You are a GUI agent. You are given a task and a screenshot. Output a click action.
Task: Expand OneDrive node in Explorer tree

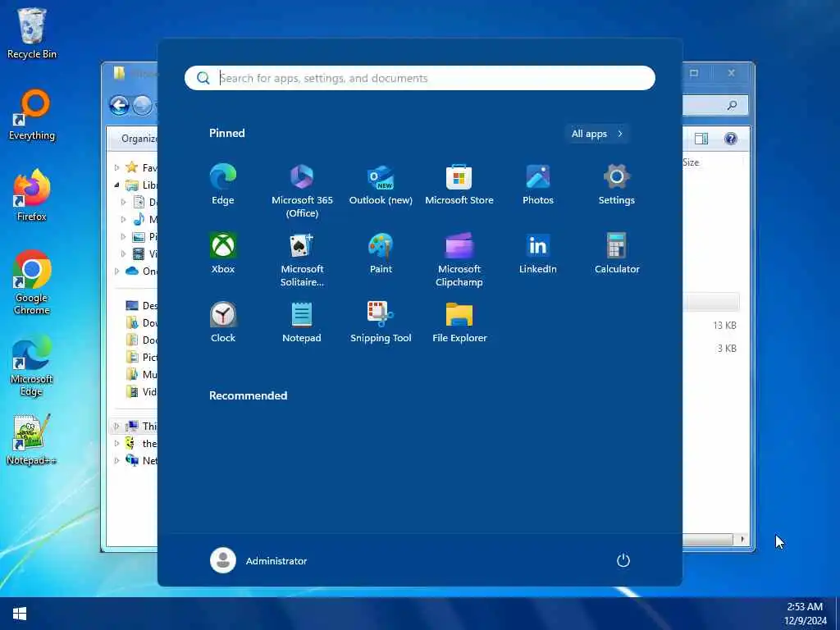coord(116,271)
